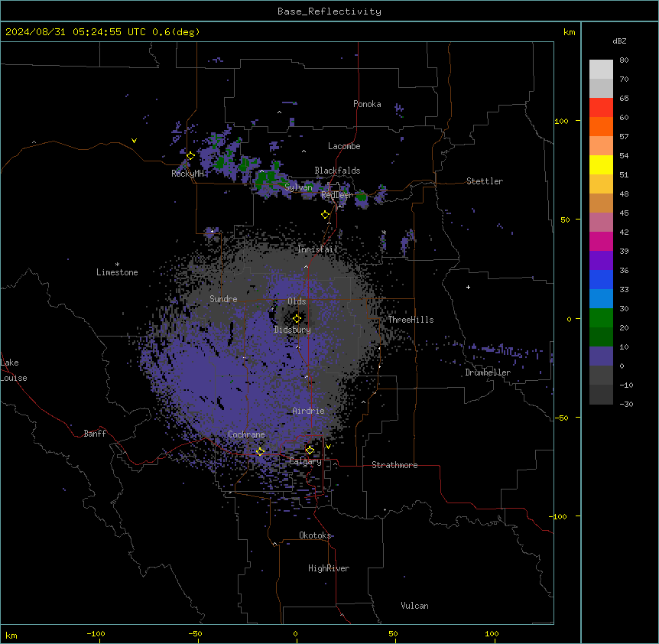
Task: Click the RedDeer city label
Action: pos(337,195)
